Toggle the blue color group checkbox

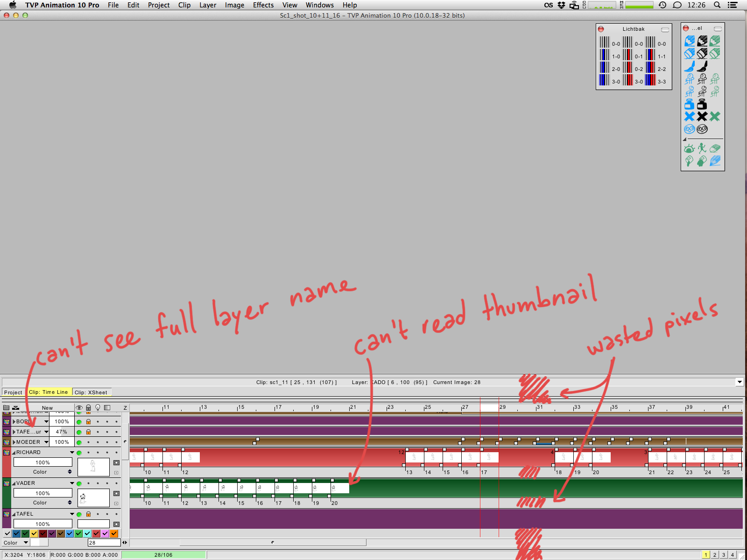16,533
